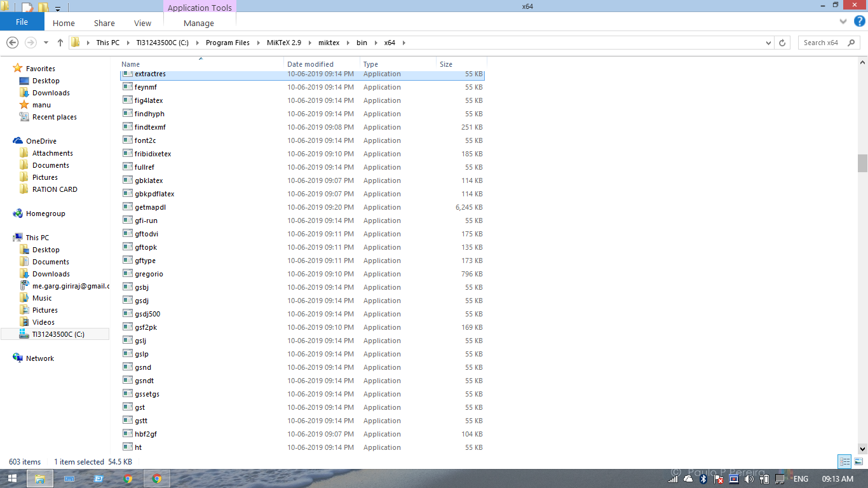Image resolution: width=868 pixels, height=488 pixels.
Task: Switch to large thumbnails view button
Action: coord(857,462)
